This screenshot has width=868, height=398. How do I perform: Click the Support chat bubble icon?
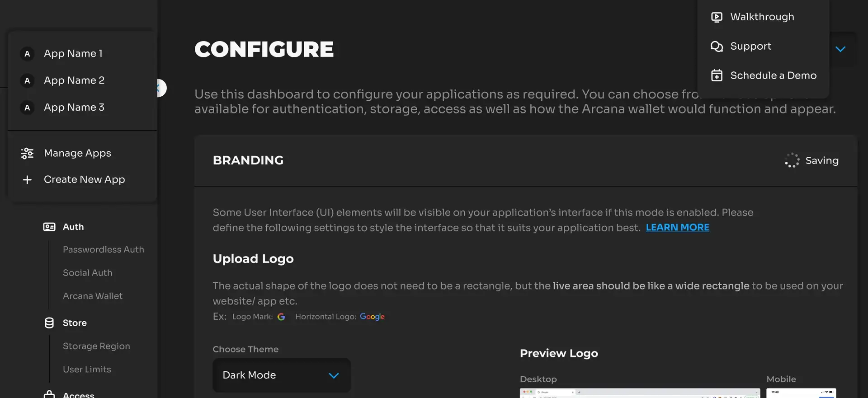point(717,47)
